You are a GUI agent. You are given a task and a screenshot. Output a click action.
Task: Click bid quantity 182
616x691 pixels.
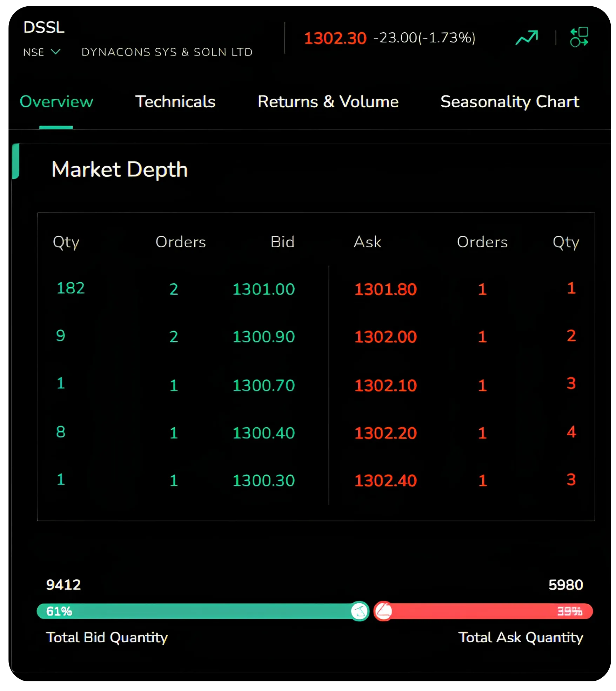pyautogui.click(x=71, y=288)
